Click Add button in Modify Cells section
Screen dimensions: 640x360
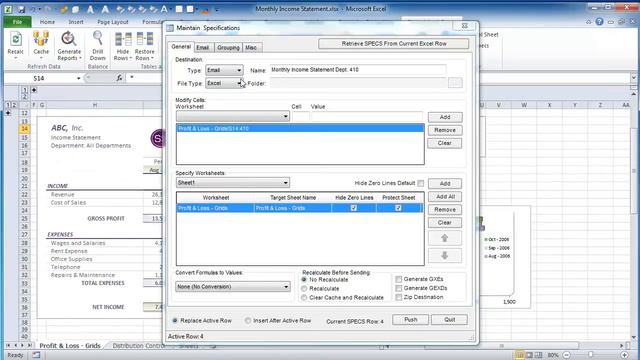(x=444, y=117)
